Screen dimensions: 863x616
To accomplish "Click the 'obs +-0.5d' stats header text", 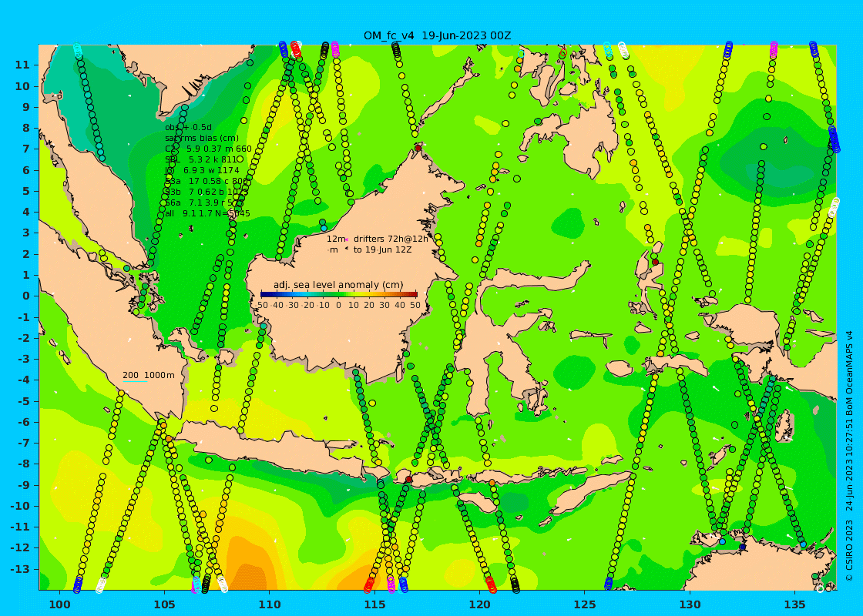I will click(188, 128).
